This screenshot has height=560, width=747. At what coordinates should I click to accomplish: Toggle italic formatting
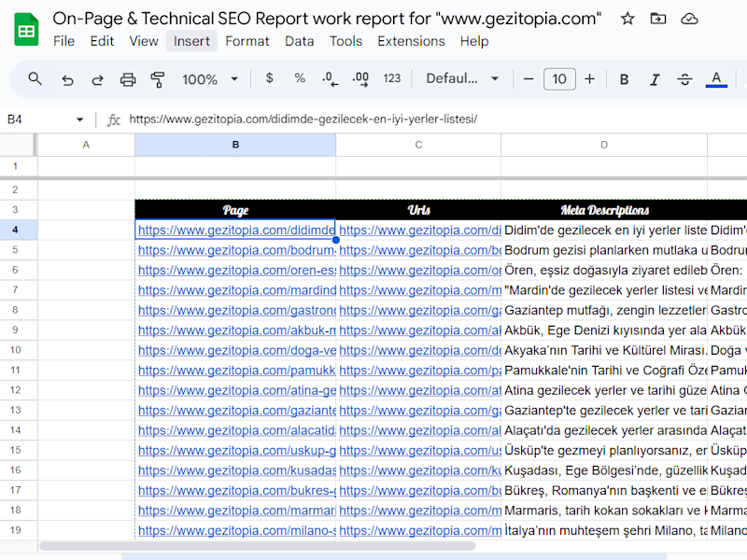655,79
